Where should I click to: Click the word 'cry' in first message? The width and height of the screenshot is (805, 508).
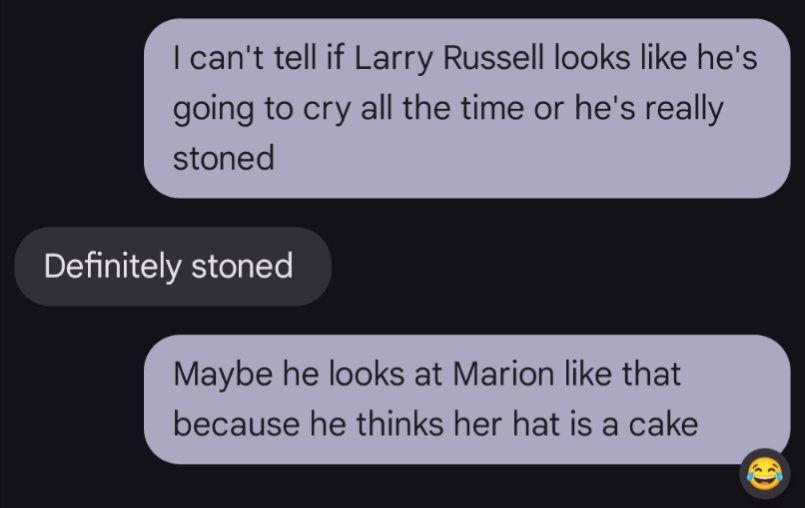(x=327, y=110)
